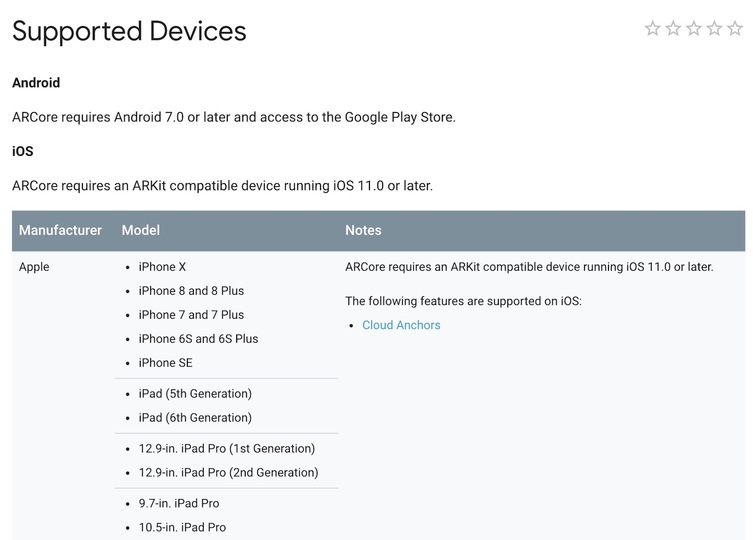Click the iPhone X list entry
The width and height of the screenshot is (753, 540).
pos(162,267)
